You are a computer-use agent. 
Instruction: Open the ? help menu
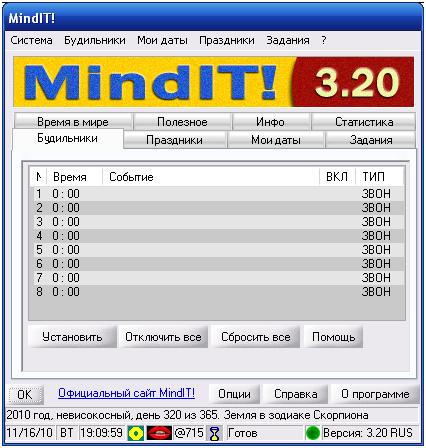[x=324, y=40]
